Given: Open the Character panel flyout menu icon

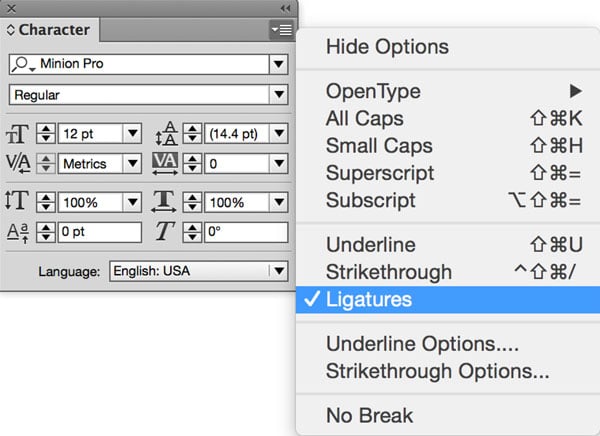Looking at the screenshot, I should pyautogui.click(x=281, y=30).
